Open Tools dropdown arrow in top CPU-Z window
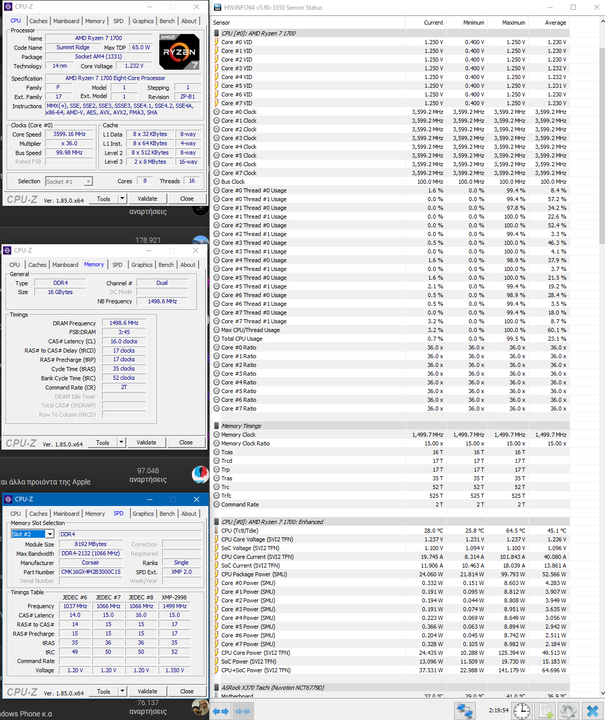The image size is (605, 720). click(x=122, y=199)
